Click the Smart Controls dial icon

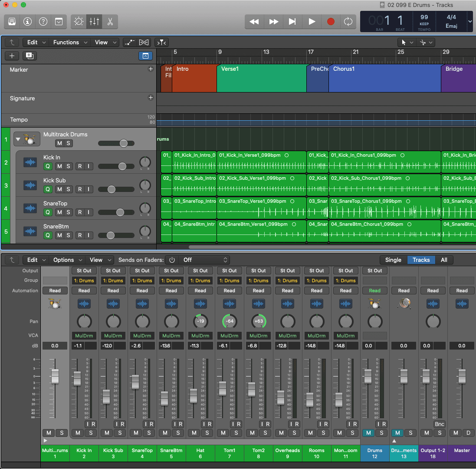pyautogui.click(x=79, y=21)
